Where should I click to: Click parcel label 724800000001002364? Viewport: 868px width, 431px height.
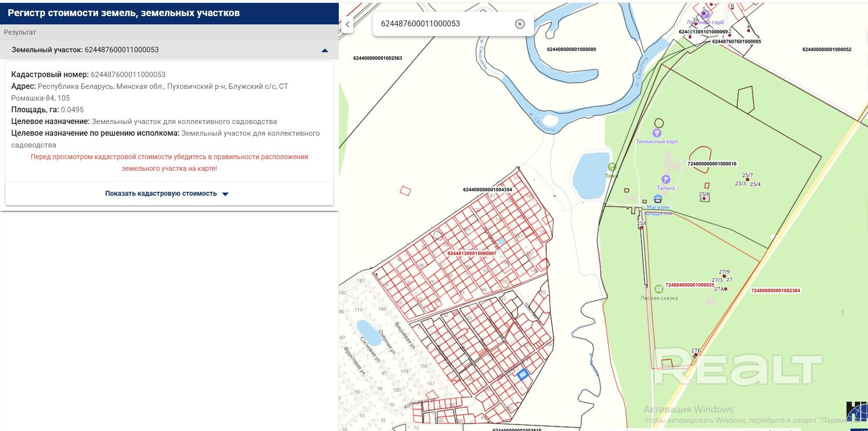775,290
